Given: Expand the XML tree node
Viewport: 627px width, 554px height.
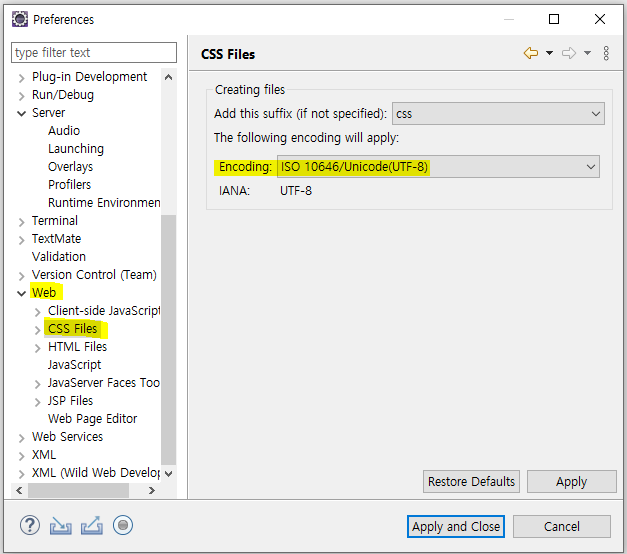Looking at the screenshot, I should tap(22, 456).
